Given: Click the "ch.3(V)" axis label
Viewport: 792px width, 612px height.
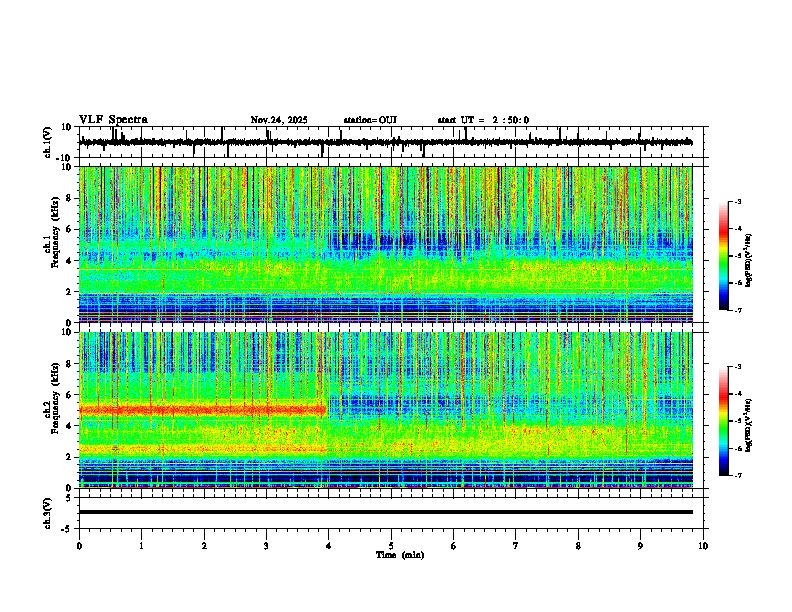Looking at the screenshot, I should 48,513.
